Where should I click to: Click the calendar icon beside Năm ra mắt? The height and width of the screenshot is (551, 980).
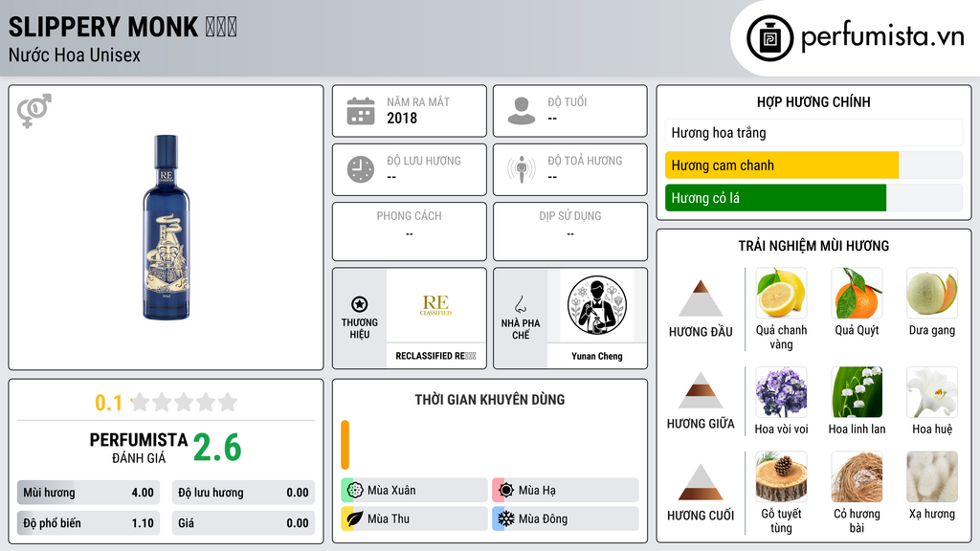click(x=361, y=111)
